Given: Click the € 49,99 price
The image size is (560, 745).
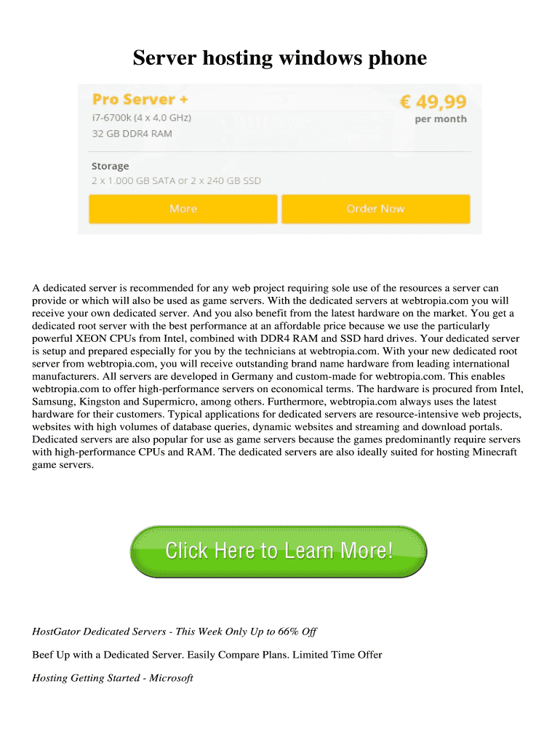Looking at the screenshot, I should (433, 100).
